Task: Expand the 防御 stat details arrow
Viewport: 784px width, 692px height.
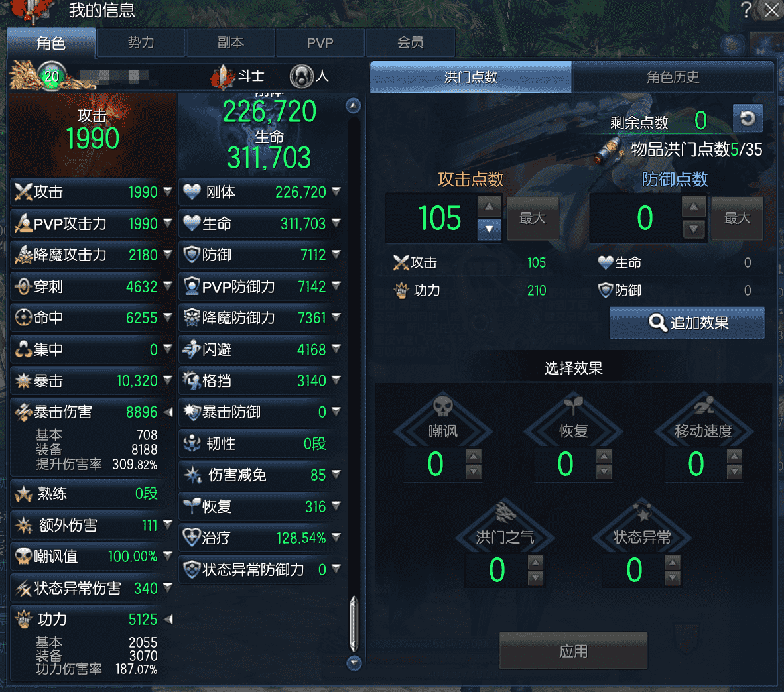Action: coord(336,255)
